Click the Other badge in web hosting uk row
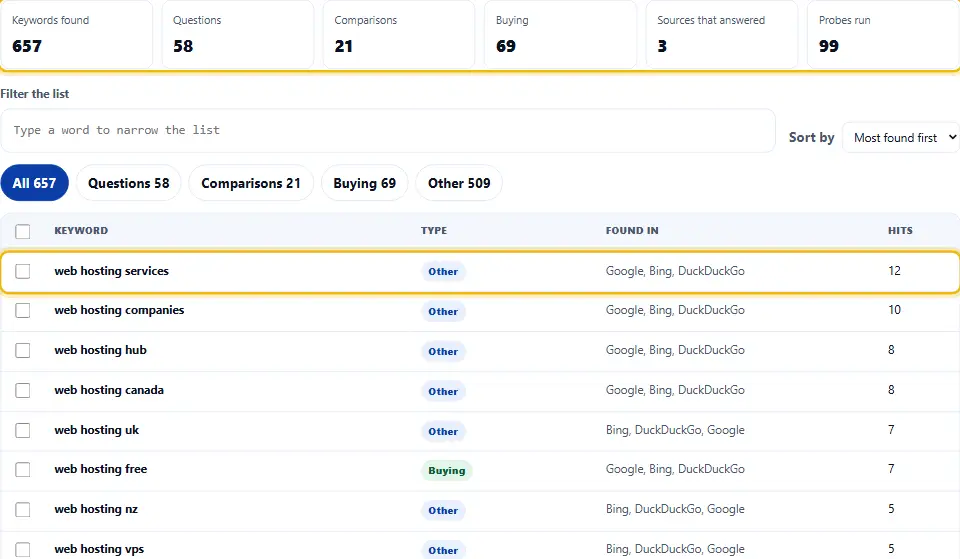 [443, 432]
